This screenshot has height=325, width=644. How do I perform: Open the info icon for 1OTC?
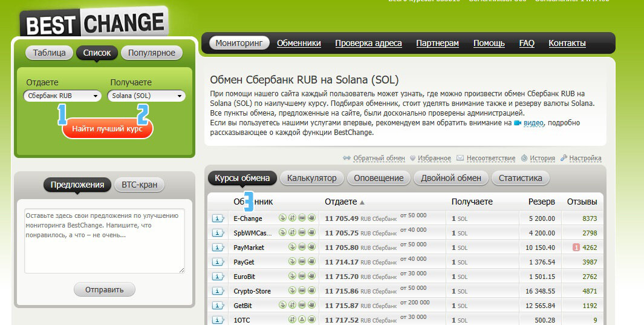[218, 320]
